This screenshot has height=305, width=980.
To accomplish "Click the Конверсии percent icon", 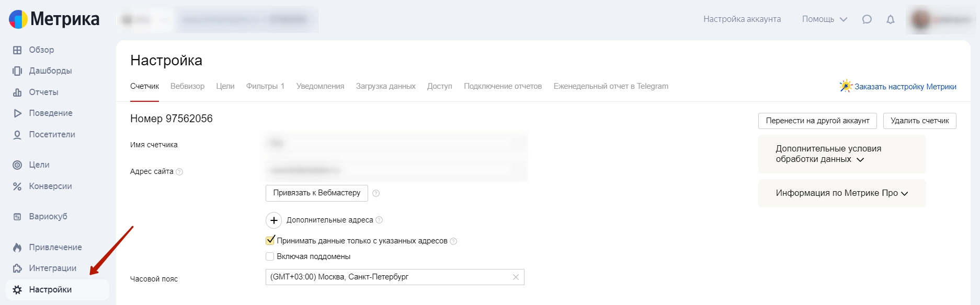I will click(x=17, y=186).
